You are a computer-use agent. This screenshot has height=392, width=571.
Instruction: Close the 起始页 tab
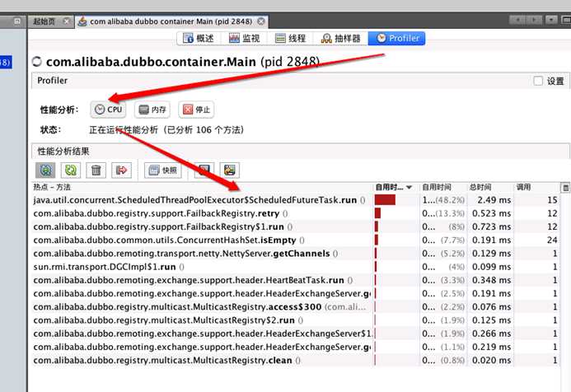pyautogui.click(x=66, y=21)
